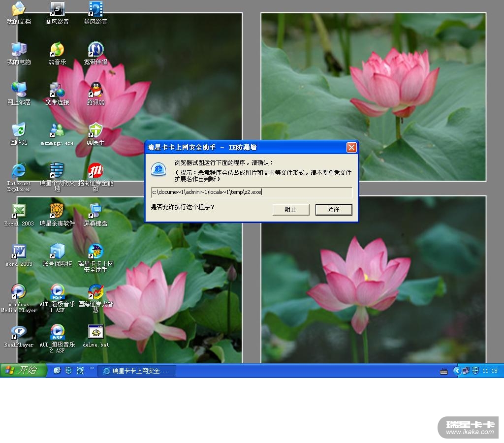The width and height of the screenshot is (504, 443).
Task: Select 网上邻居 desktop icon
Action: (19, 94)
